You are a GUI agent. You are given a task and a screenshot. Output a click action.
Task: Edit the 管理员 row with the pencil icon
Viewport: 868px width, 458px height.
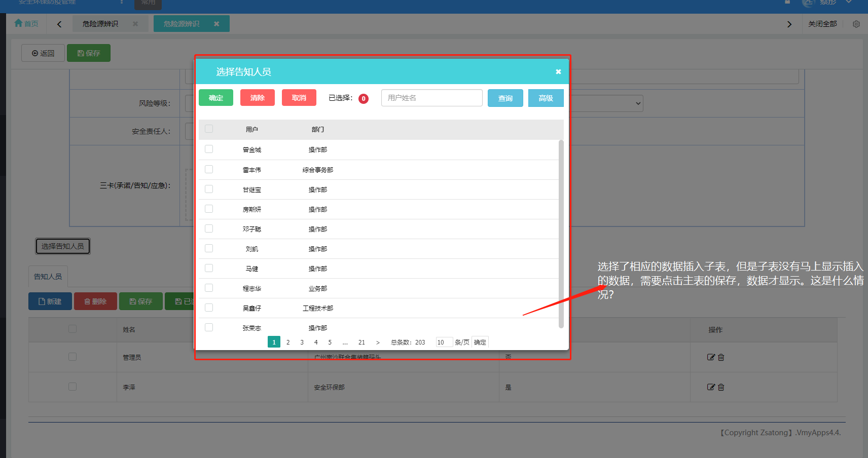711,357
